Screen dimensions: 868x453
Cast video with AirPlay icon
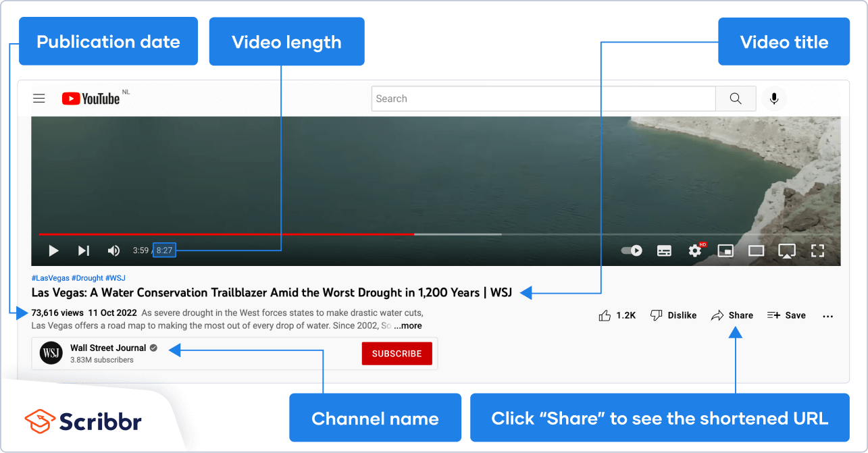pyautogui.click(x=786, y=251)
